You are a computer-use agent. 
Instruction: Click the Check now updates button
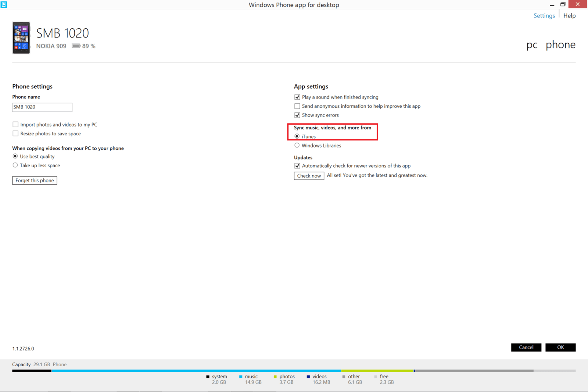[x=309, y=176]
